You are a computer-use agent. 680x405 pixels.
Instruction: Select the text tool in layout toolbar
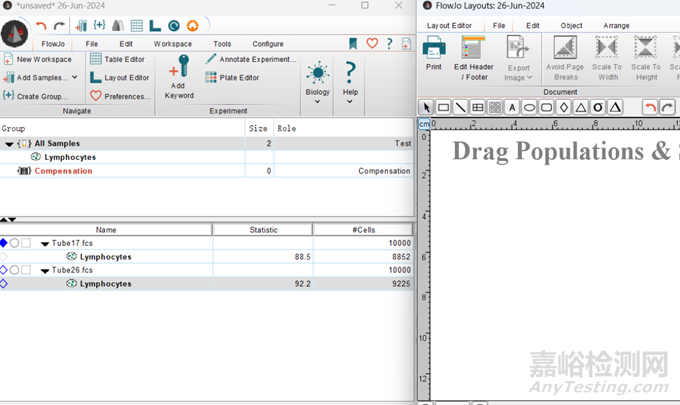[x=512, y=107]
